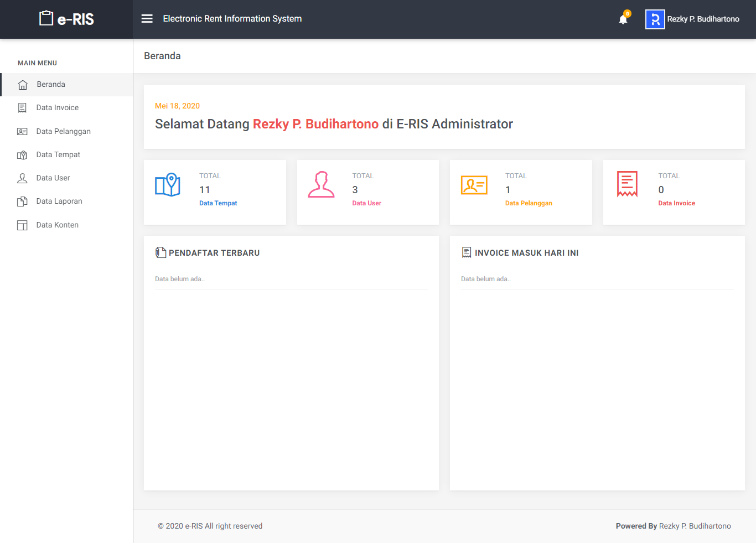Click the orange ID card icon
Viewport: 756px width, 543px height.
pos(474,185)
